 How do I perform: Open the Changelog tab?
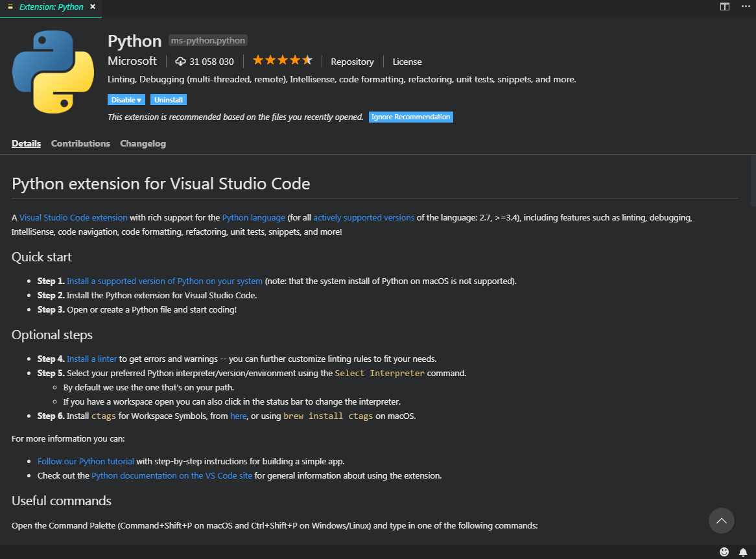(143, 143)
